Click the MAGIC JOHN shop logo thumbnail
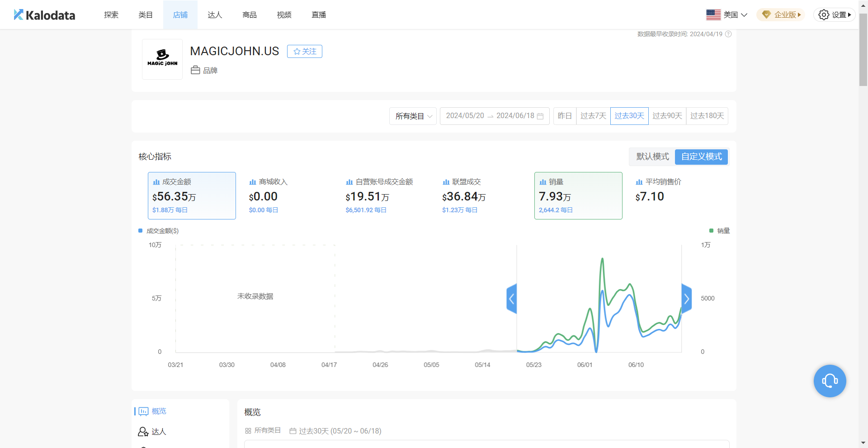This screenshot has height=448, width=868. point(162,59)
